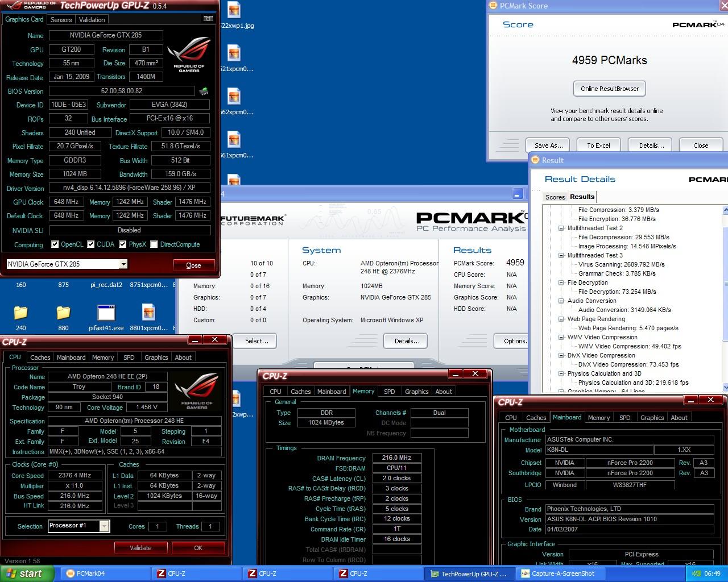Open the Caches tab in the CPU-Z CPU window

click(40, 357)
